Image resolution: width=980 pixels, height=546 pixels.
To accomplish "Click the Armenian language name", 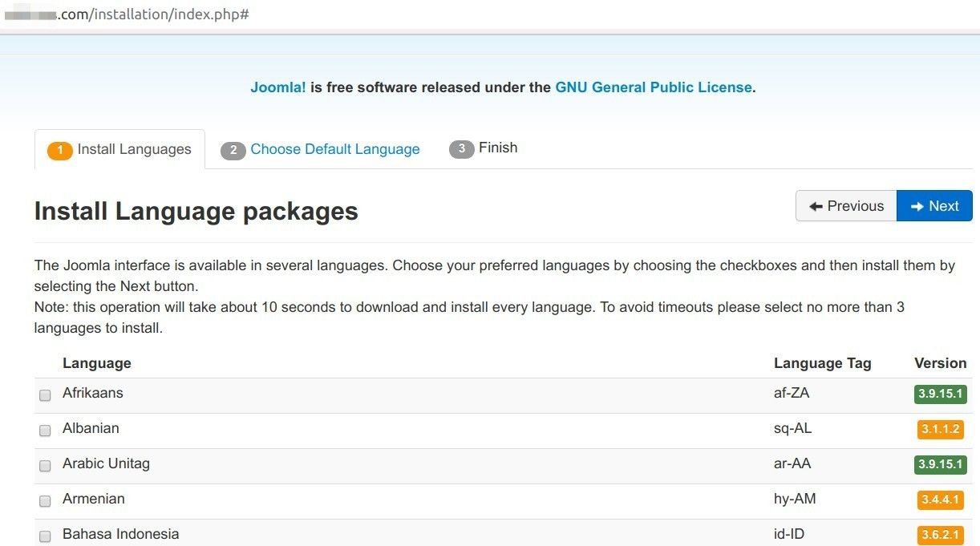I will click(94, 499).
